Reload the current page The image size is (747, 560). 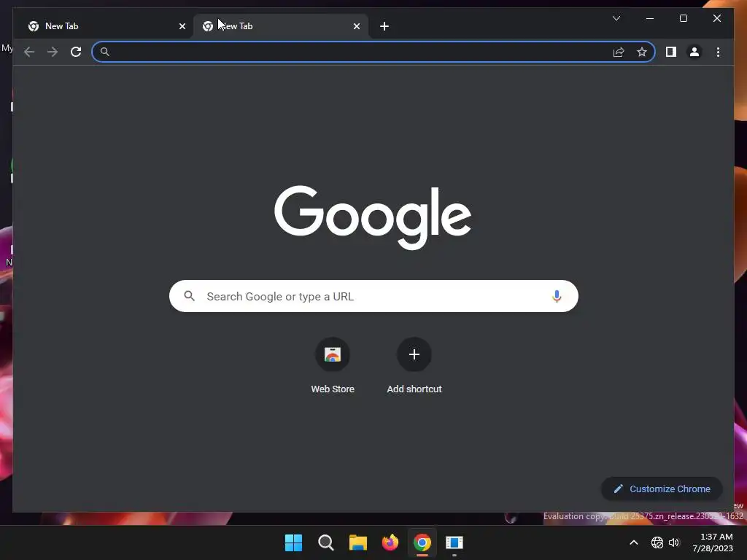76,52
